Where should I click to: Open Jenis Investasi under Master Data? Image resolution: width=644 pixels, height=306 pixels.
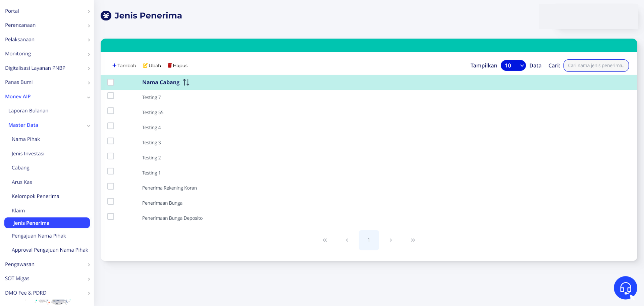[x=28, y=154]
